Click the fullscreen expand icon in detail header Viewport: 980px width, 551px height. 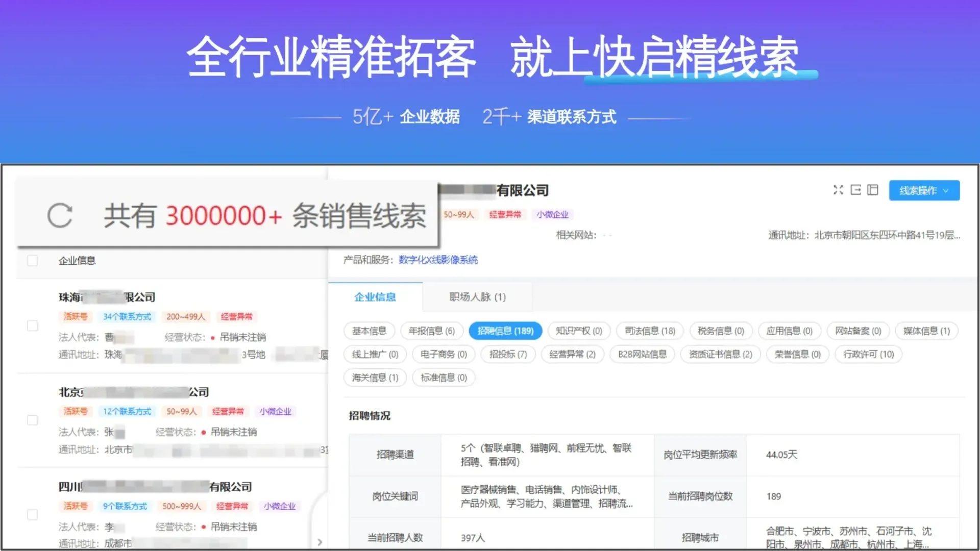coord(838,190)
